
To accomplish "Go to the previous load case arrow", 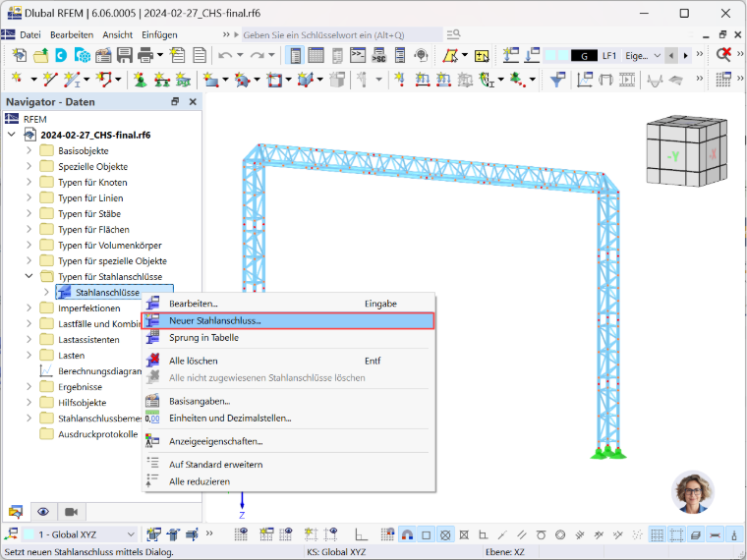I will pyautogui.click(x=671, y=56).
